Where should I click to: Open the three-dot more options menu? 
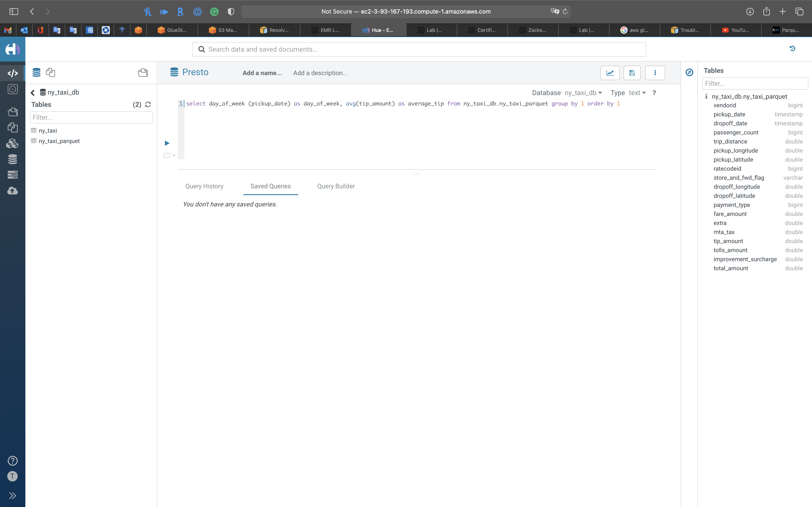pos(655,73)
